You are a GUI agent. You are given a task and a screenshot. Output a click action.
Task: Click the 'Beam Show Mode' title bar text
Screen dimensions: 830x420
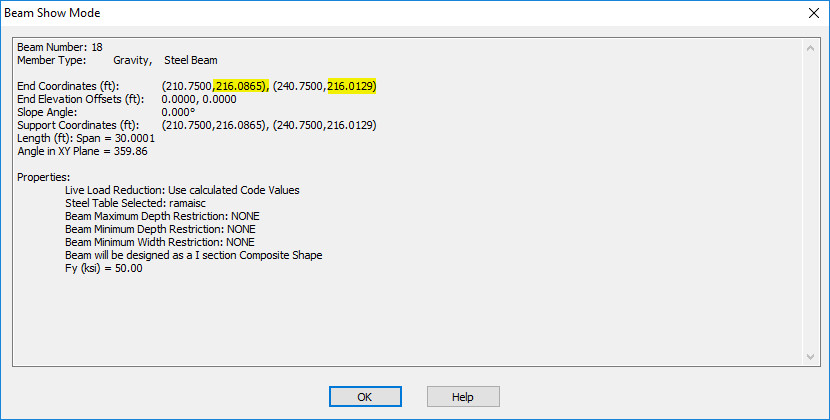tap(52, 13)
